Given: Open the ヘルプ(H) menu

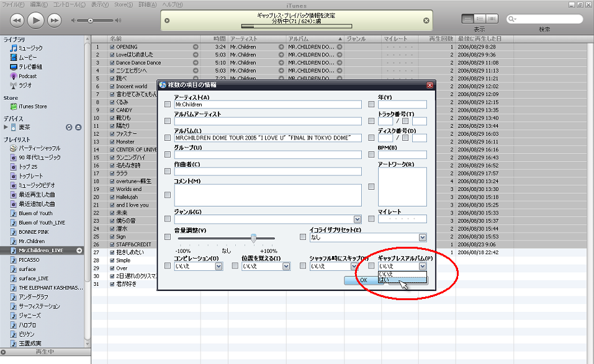Looking at the screenshot, I should coord(173,4).
